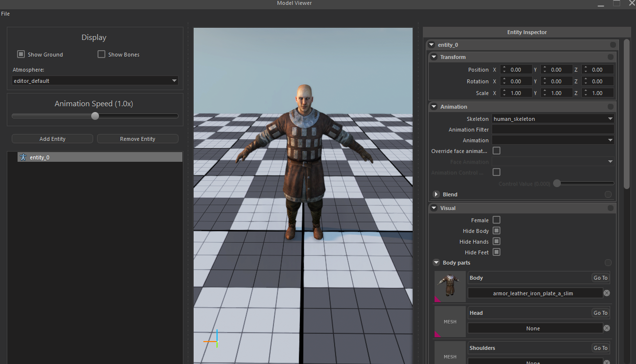The image size is (636, 364).
Task: Click the Head None mesh field
Action: [x=535, y=328]
